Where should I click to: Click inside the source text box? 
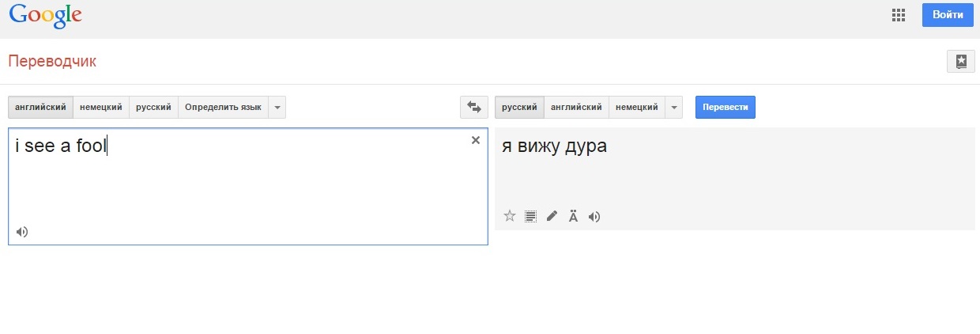[237, 190]
